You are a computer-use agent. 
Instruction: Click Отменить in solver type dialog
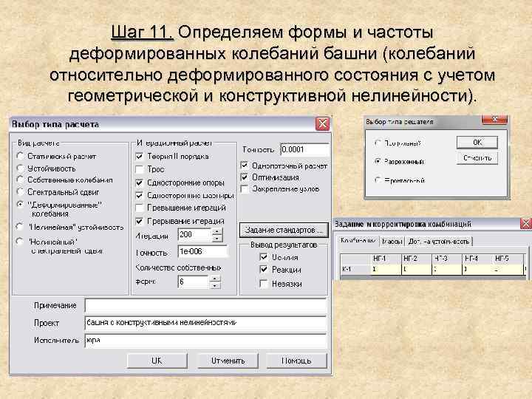[x=477, y=158]
